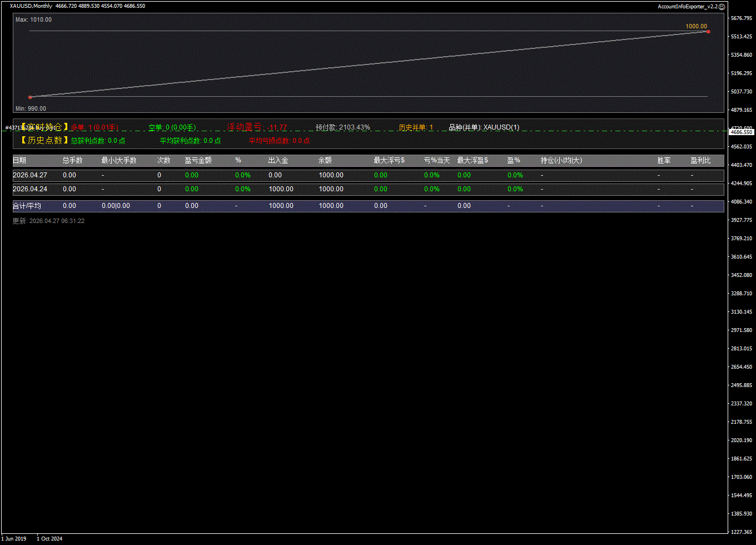Select the 2026.04.27 table row date
Image resolution: width=756 pixels, height=545 pixels.
(x=30, y=175)
